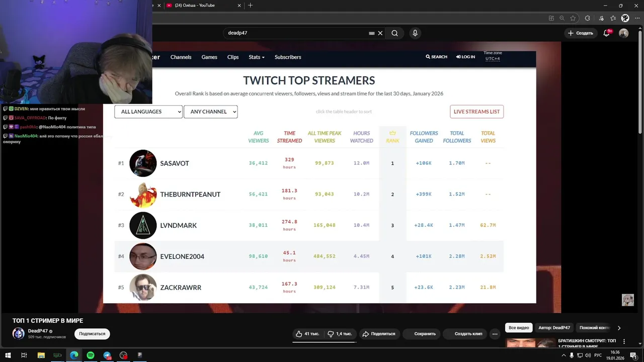Open Windows notification center icon

633,355
